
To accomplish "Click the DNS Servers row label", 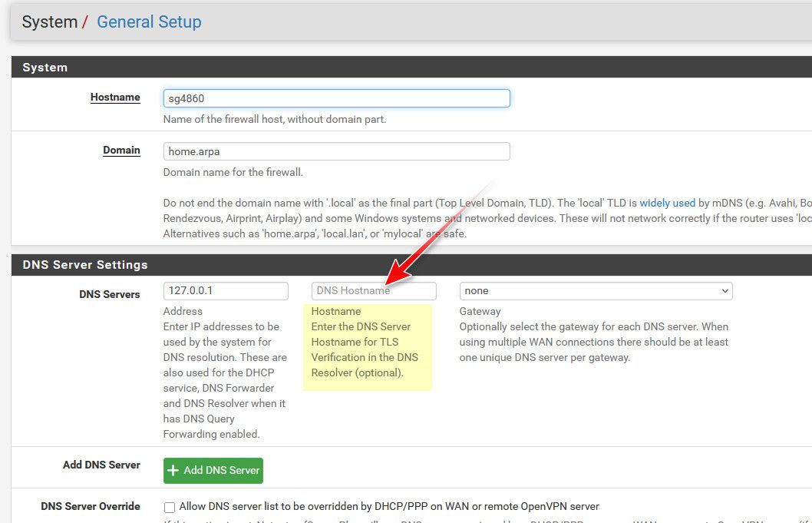I will 109,294.
